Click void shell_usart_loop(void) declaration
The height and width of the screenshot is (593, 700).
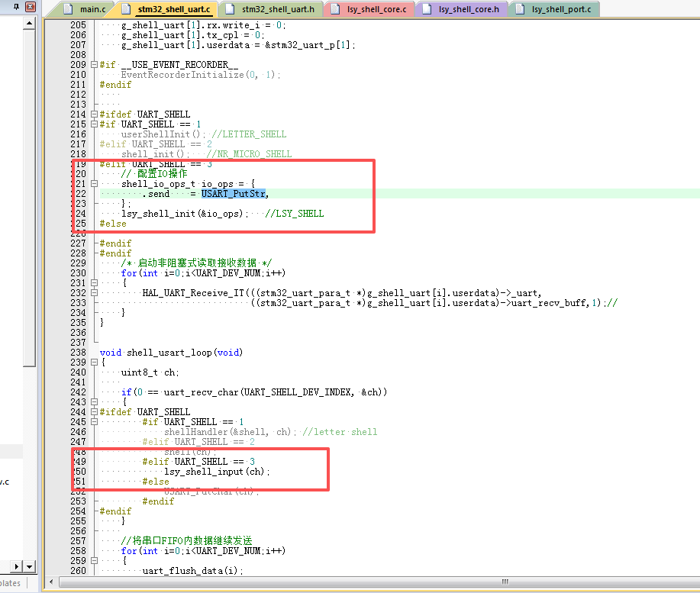point(171,353)
